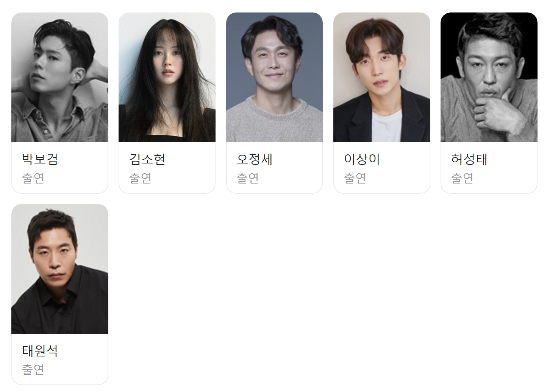Select the whole 오정세 cast card

click(274, 103)
